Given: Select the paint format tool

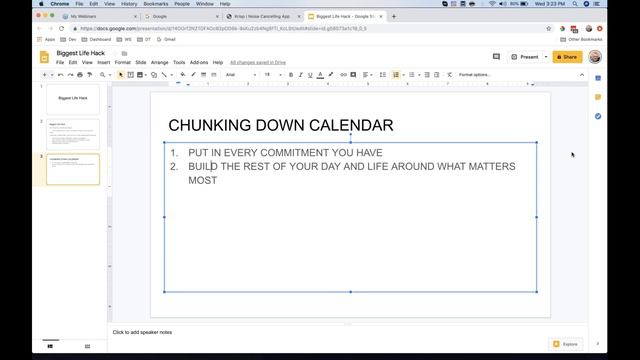Looking at the screenshot, I should [x=89, y=75].
